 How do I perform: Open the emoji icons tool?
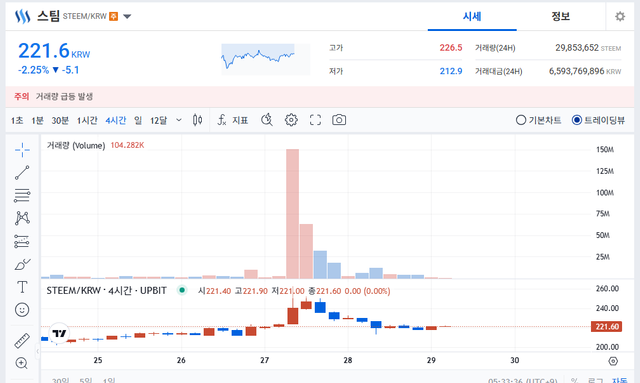[x=22, y=310]
